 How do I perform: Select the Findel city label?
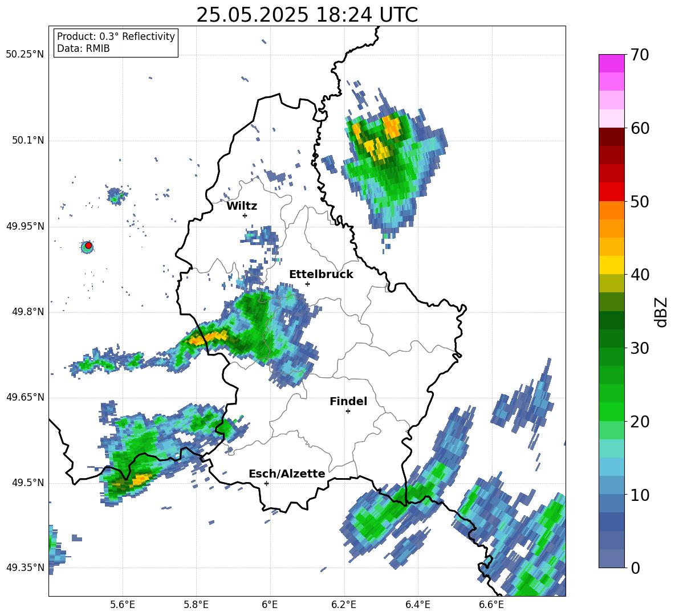348,401
